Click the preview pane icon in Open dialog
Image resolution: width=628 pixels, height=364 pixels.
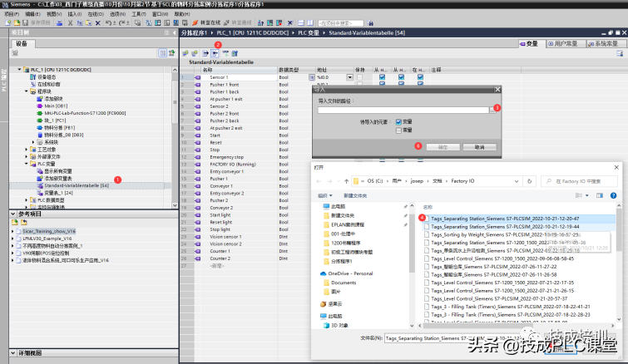600,195
